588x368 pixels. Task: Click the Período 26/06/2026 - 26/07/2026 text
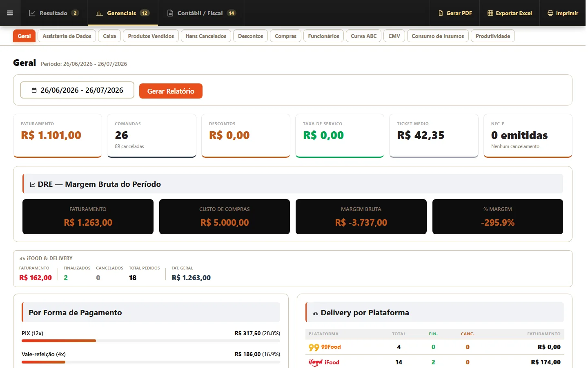pyautogui.click(x=84, y=64)
